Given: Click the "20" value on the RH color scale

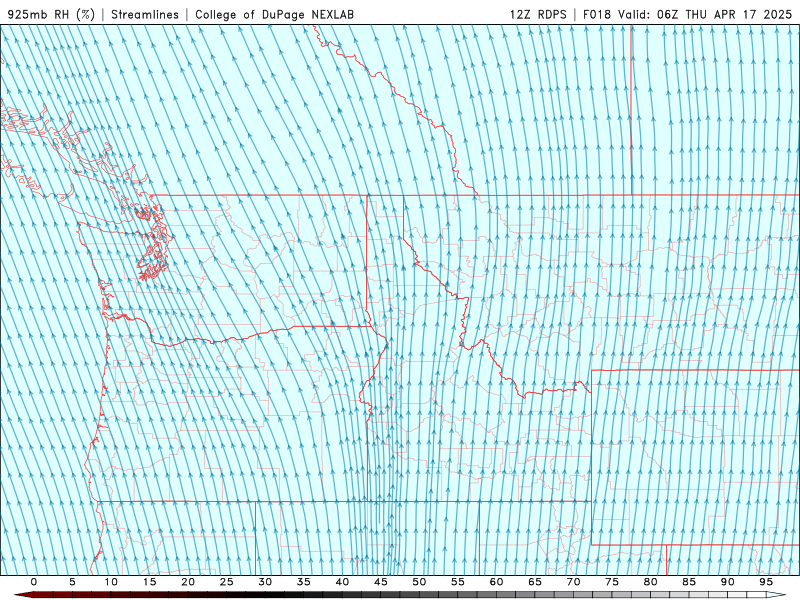Looking at the screenshot, I should [x=188, y=582].
